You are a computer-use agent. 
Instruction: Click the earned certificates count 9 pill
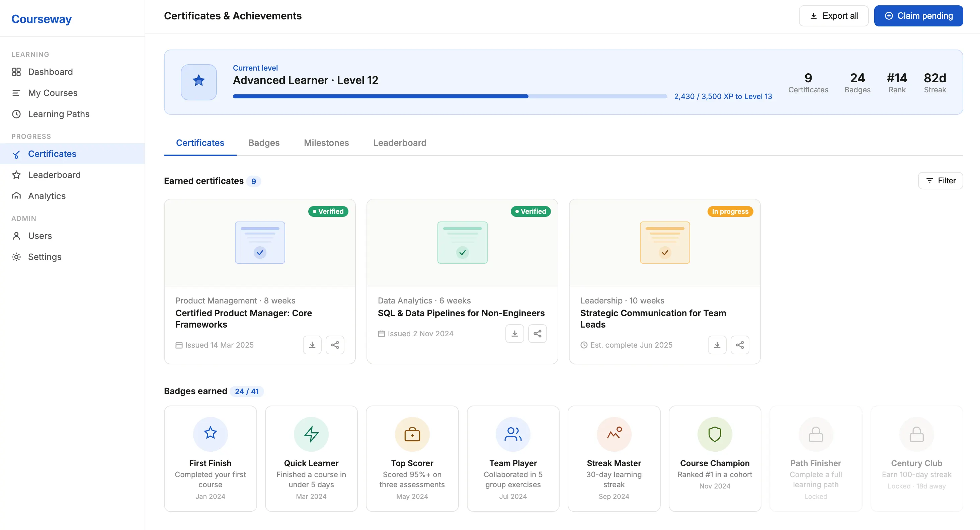(x=253, y=181)
